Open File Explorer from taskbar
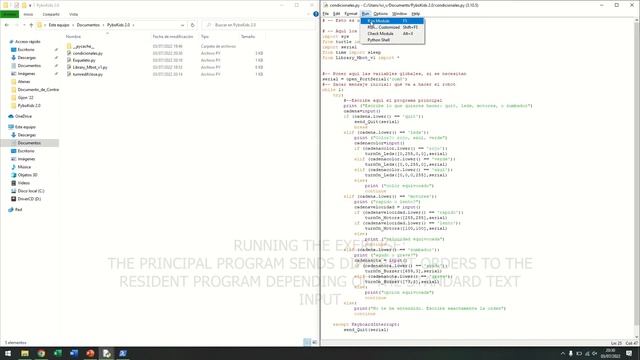 [x=24, y=353]
